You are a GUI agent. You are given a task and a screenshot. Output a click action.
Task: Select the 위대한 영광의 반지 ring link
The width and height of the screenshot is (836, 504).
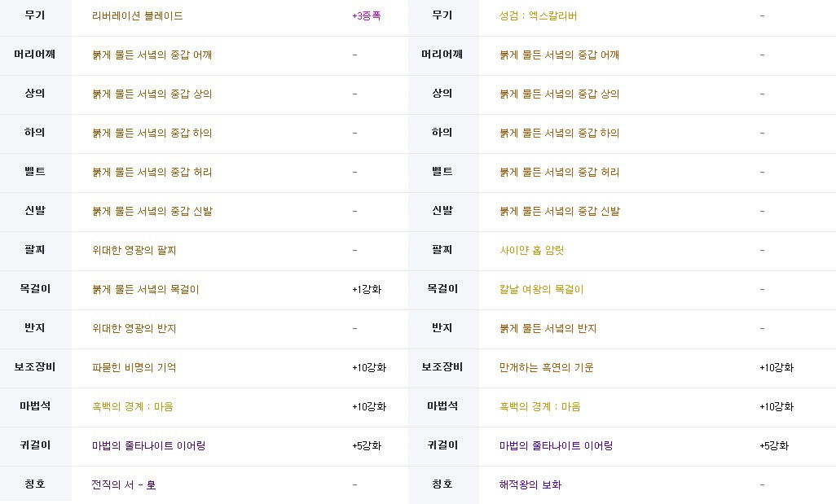(x=134, y=329)
